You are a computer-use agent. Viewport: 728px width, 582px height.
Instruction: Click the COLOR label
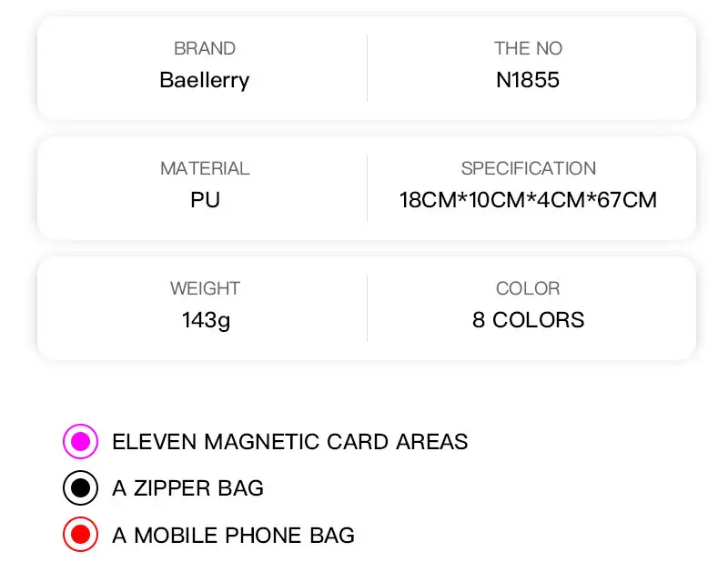(x=528, y=288)
